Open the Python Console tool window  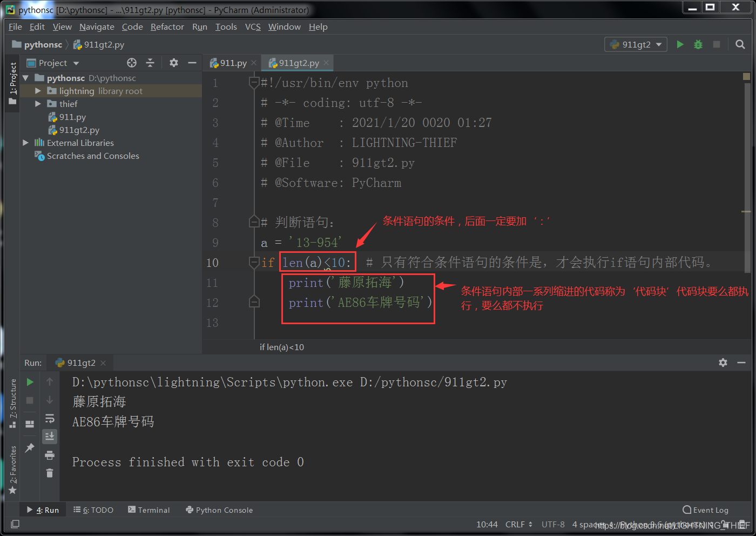coord(219,510)
